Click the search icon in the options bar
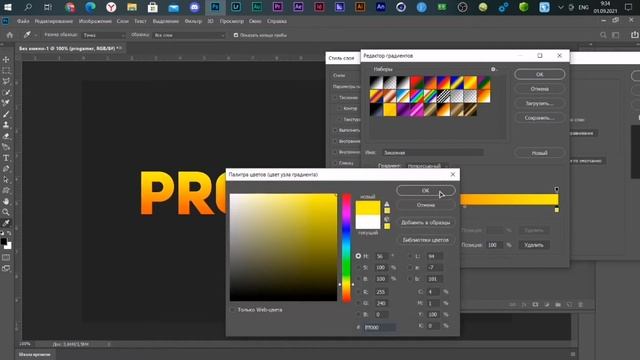The image size is (640, 360). pos(603,36)
